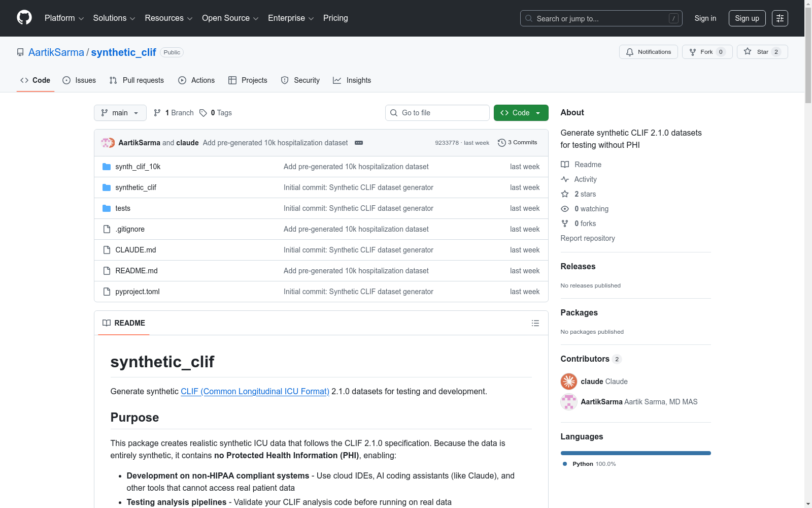Viewport: 812px width, 508px height.
Task: Click the claude contributor avatar
Action: click(x=569, y=382)
